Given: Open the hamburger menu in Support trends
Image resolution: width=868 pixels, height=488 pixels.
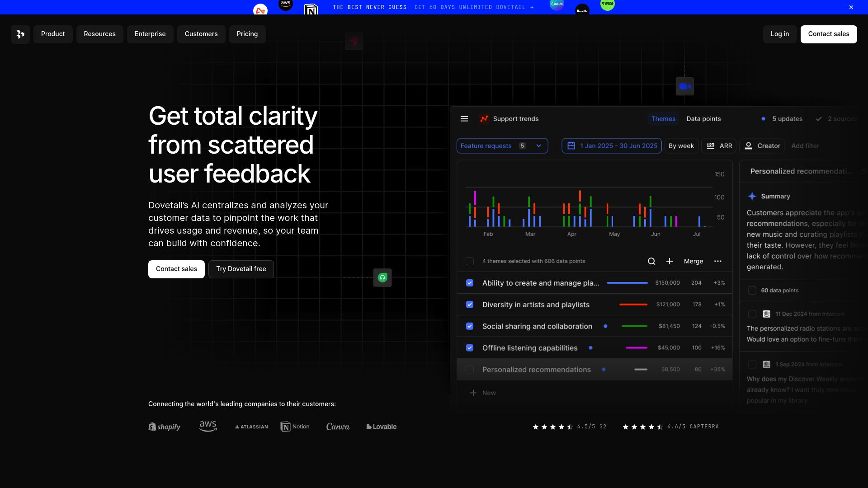Looking at the screenshot, I should [464, 119].
